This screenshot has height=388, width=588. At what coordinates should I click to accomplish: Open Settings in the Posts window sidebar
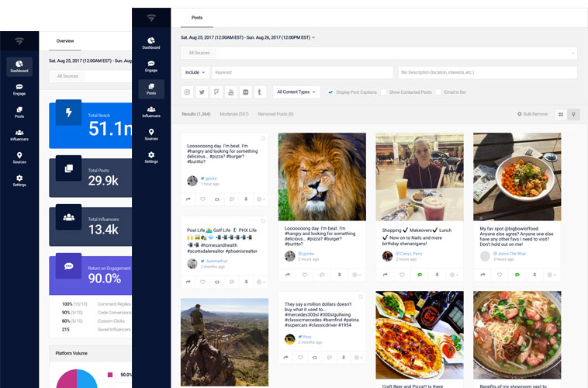pos(151,158)
